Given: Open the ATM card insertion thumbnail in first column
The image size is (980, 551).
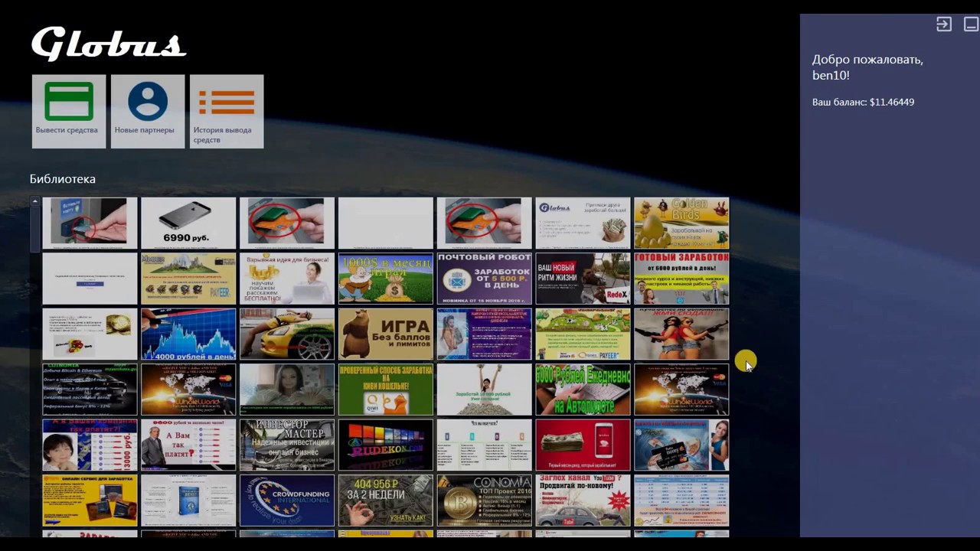Looking at the screenshot, I should coord(90,223).
